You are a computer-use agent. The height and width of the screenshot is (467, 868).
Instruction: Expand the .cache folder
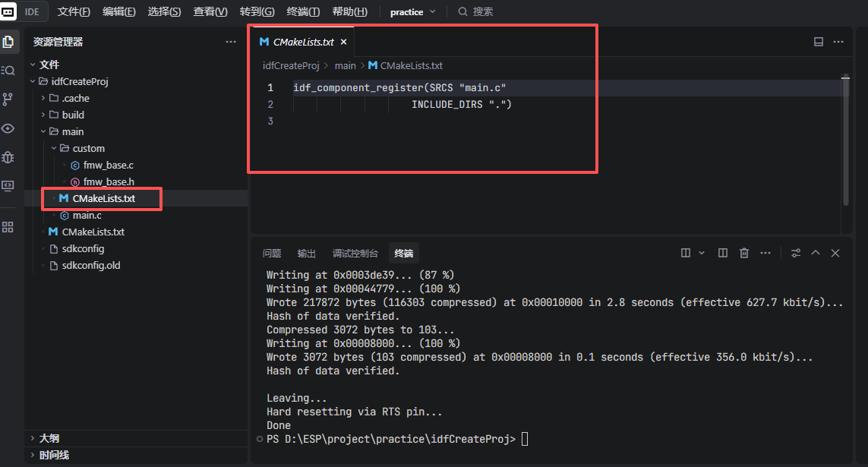coord(43,98)
